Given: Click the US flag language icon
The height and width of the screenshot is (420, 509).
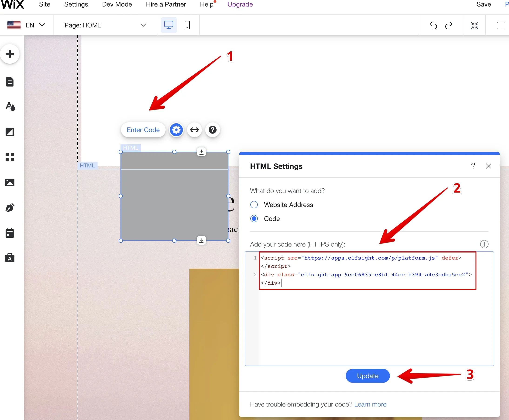Looking at the screenshot, I should pyautogui.click(x=14, y=25).
